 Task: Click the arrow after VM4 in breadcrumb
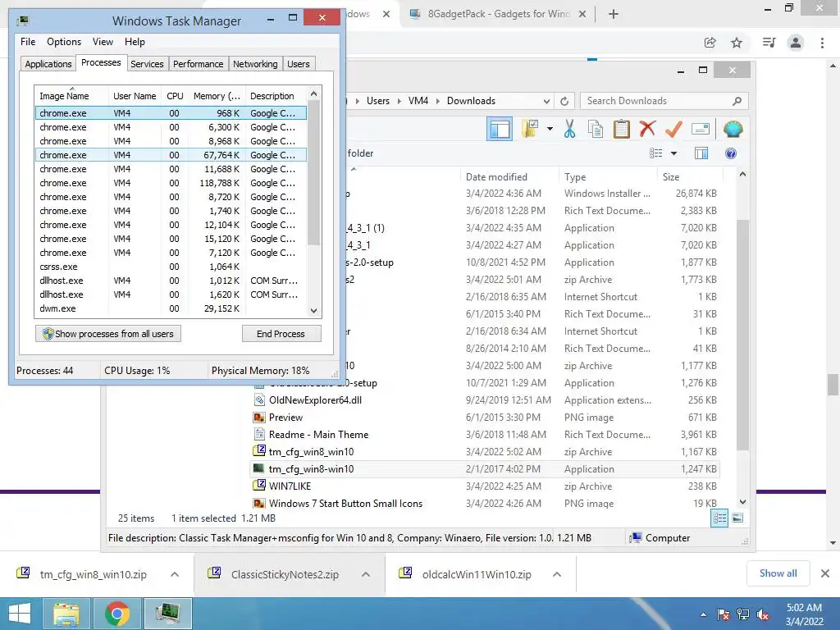click(438, 101)
